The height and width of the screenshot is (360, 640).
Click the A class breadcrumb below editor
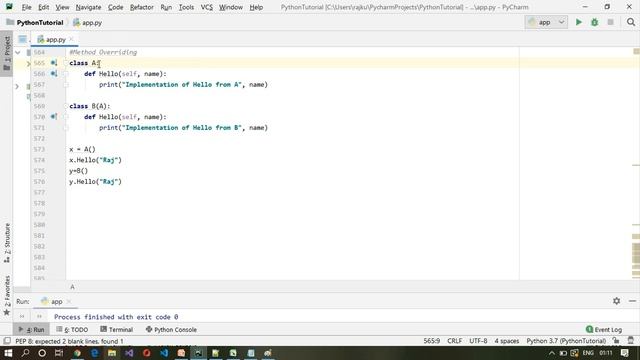72,287
